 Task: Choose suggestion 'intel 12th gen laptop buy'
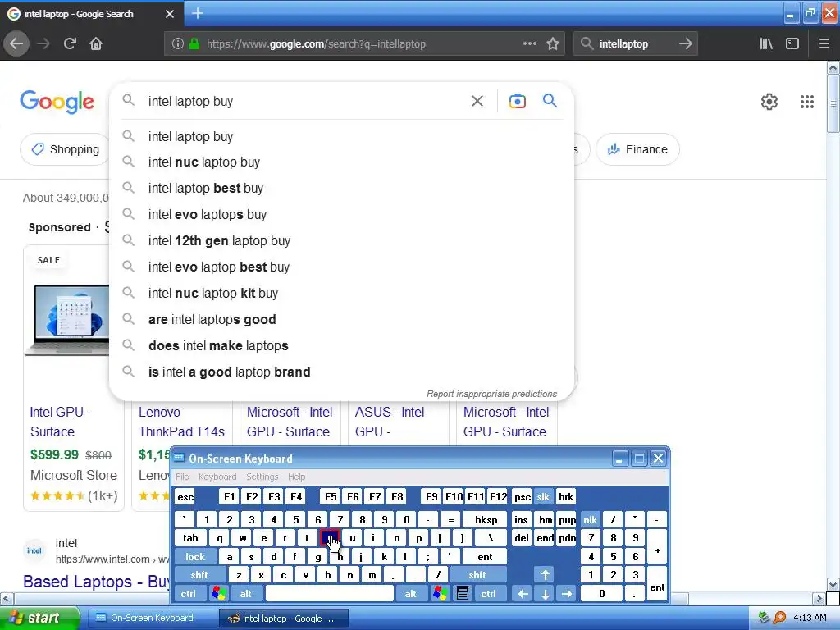coord(341,241)
